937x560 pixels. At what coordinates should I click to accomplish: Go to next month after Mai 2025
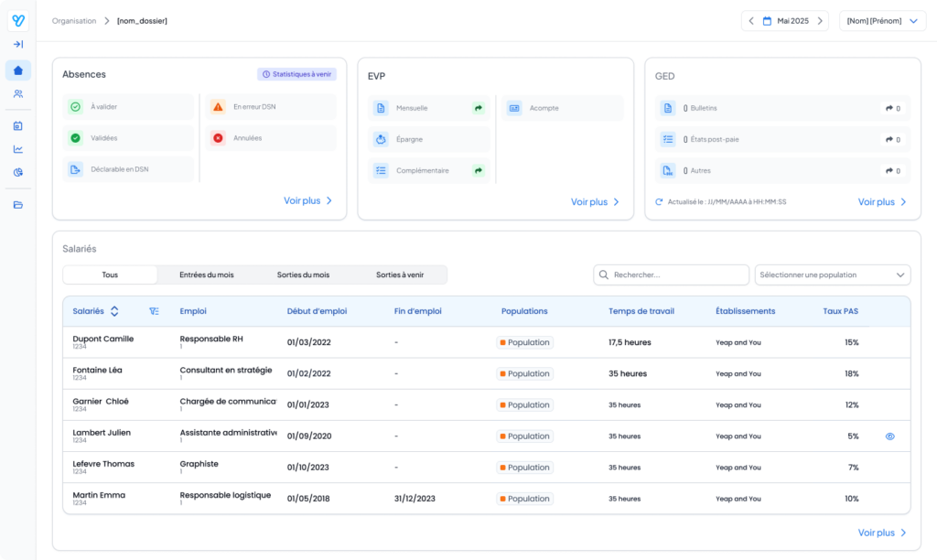point(820,21)
